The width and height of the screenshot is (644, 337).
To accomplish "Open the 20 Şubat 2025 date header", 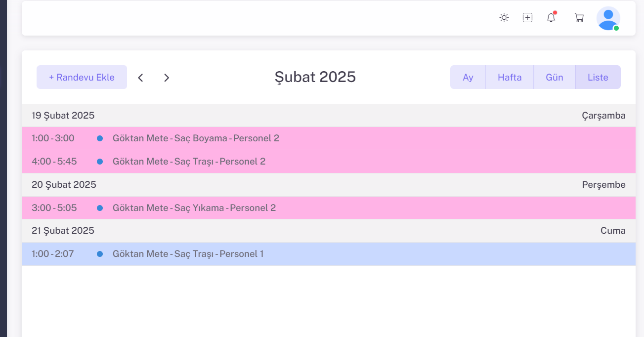I will pos(64,185).
